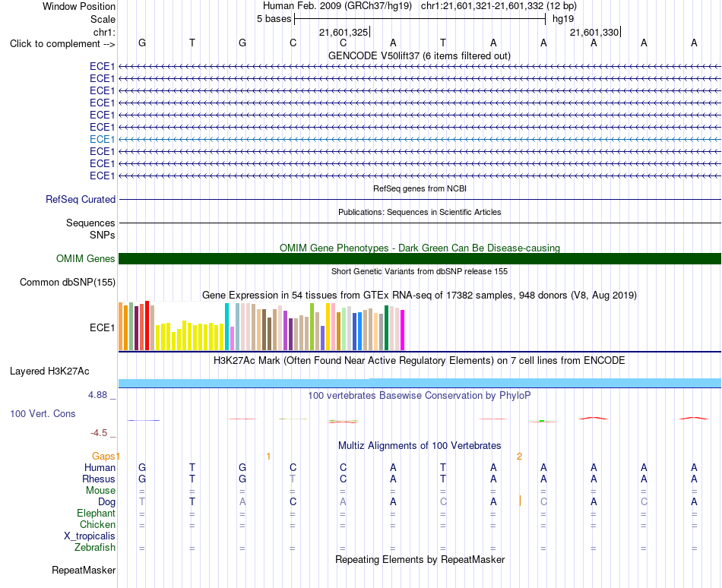Click the orange gap count '2'
The height and width of the screenshot is (588, 722).
click(519, 457)
